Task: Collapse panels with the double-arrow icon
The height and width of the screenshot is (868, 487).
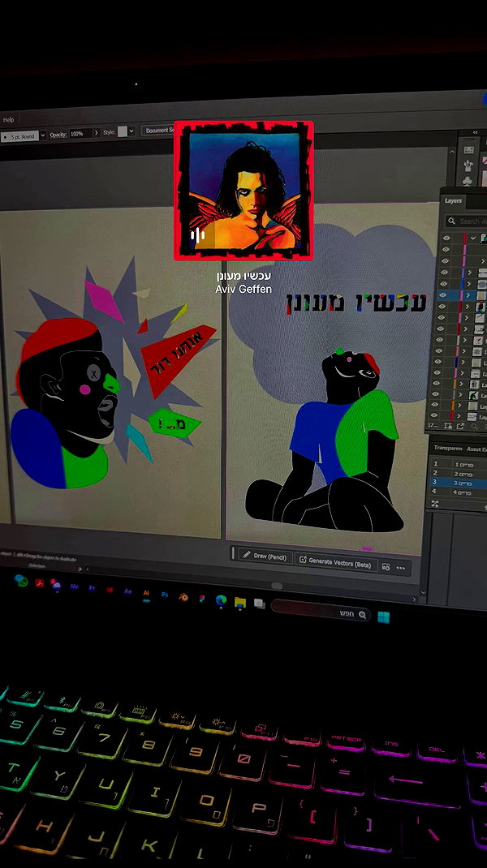Action: (476, 133)
